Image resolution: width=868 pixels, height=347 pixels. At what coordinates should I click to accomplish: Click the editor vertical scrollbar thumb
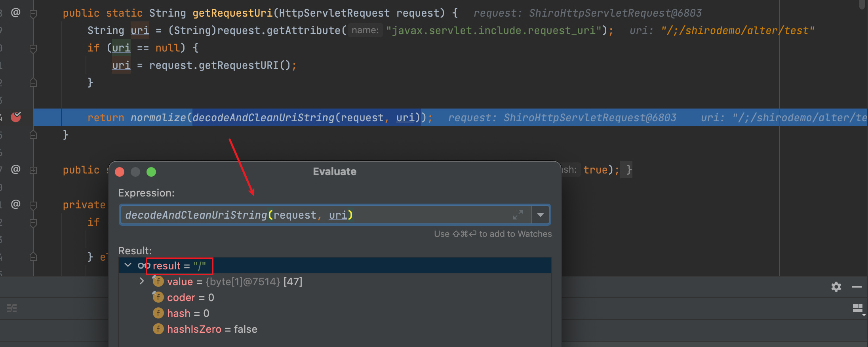tap(862, 4)
